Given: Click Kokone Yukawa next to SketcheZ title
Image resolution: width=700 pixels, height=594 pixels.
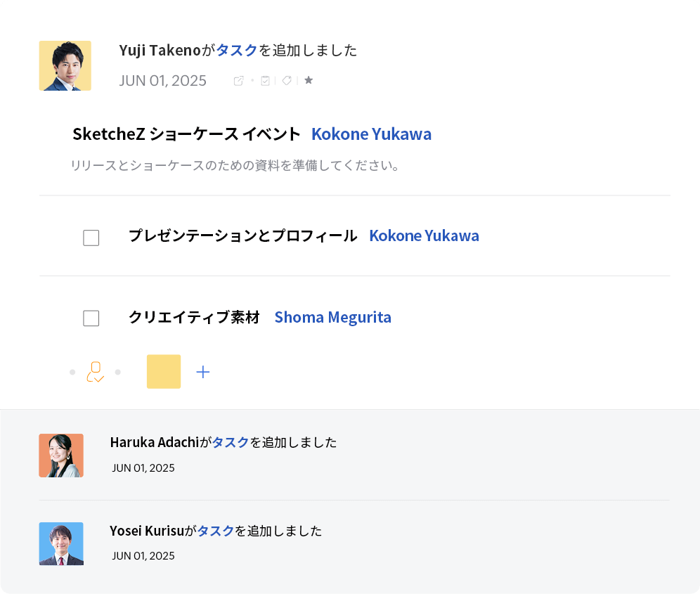Looking at the screenshot, I should tap(371, 134).
